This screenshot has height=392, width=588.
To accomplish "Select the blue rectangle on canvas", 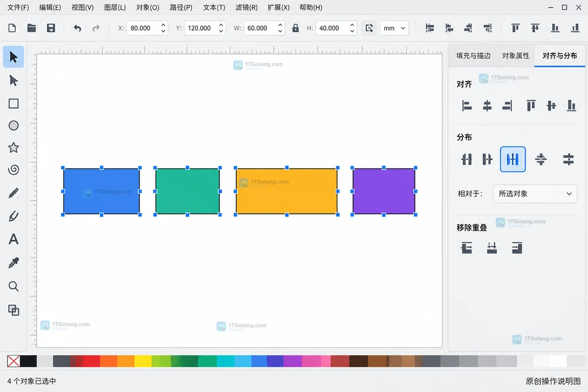I will pos(101,191).
